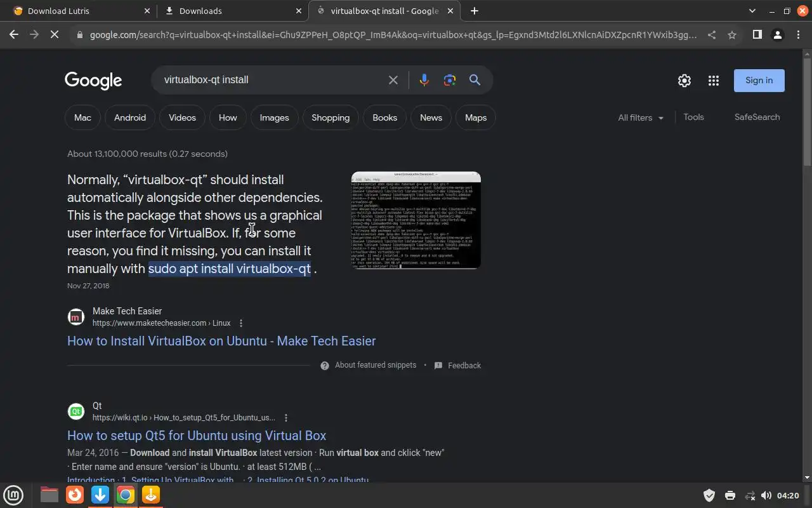The width and height of the screenshot is (812, 508).
Task: Open more options for Make Tech Easier result
Action: (x=241, y=323)
